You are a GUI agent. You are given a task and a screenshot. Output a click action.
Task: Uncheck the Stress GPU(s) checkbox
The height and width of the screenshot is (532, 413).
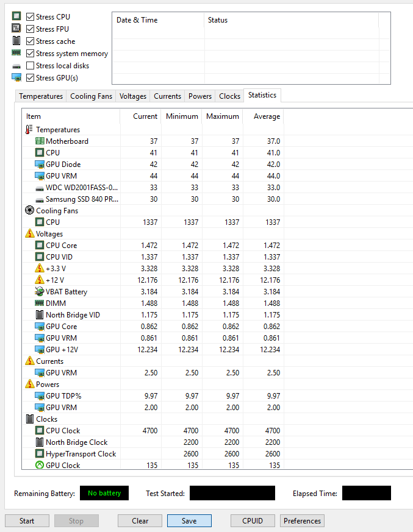[31, 77]
